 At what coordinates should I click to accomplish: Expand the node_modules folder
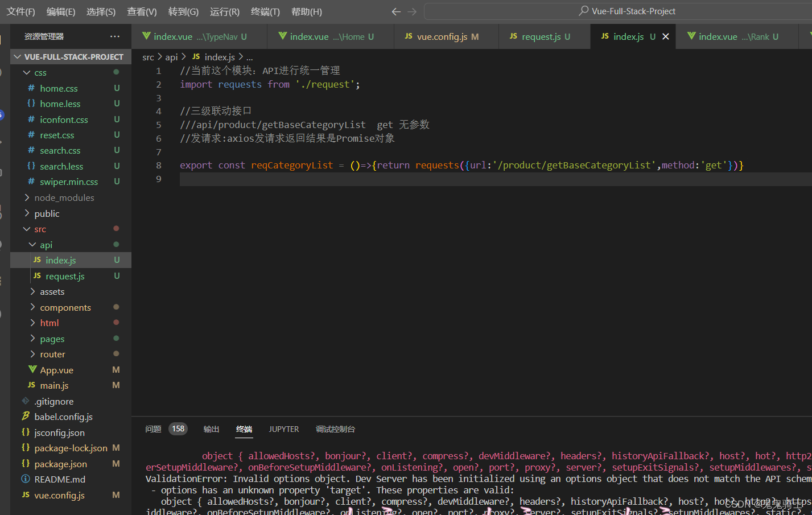pyautogui.click(x=27, y=197)
